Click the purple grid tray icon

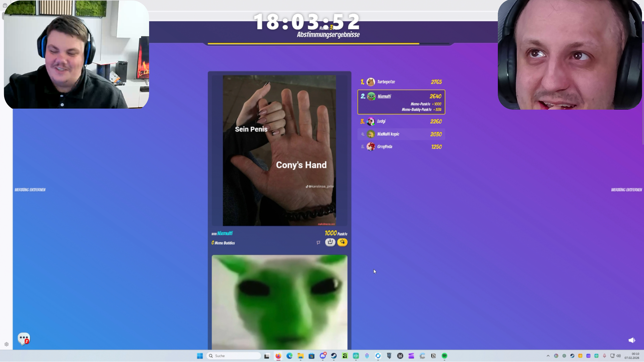588,356
